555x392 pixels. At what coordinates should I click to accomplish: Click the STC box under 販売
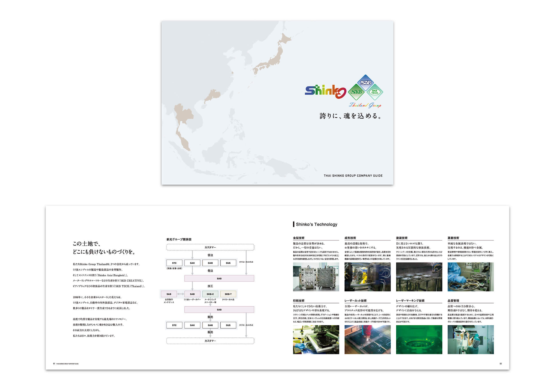(174, 325)
